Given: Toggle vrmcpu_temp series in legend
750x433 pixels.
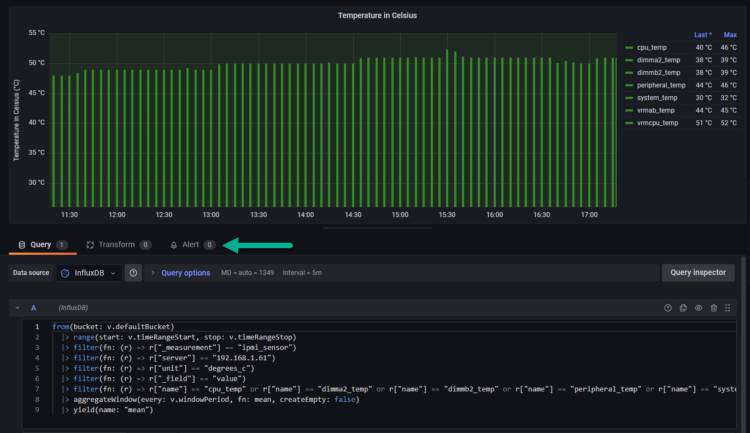Looking at the screenshot, I should tap(657, 122).
